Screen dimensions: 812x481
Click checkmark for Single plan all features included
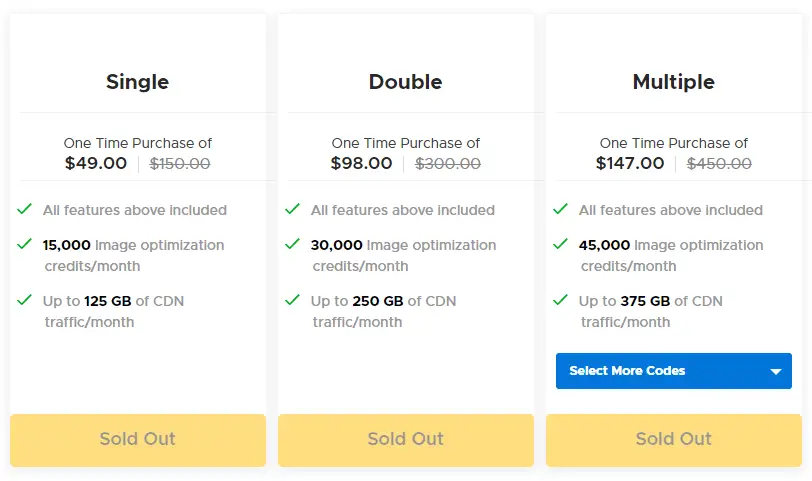click(24, 209)
